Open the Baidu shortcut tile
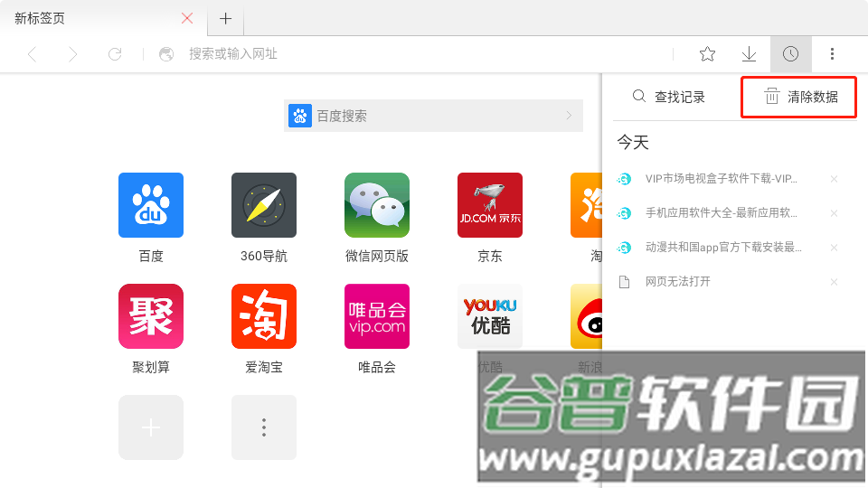Image resolution: width=868 pixels, height=488 pixels. 151,205
